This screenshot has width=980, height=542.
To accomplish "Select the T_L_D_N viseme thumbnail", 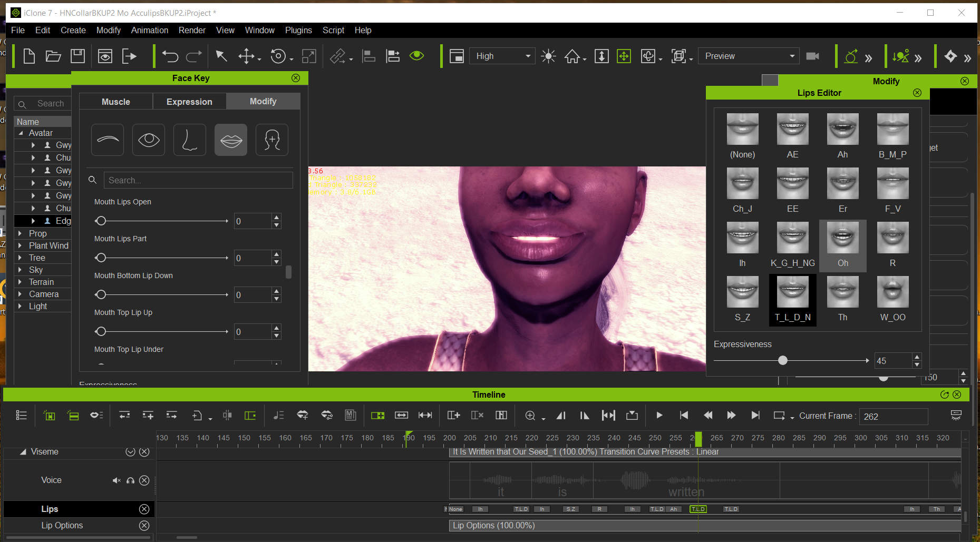I will pyautogui.click(x=792, y=292).
